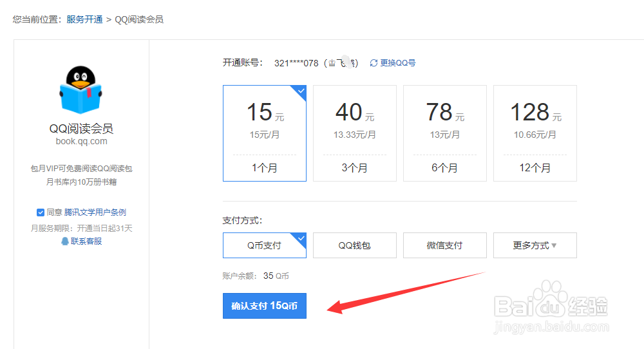The image size is (644, 349).
Task: Expand the 更多方式 dropdown
Action: [x=535, y=245]
